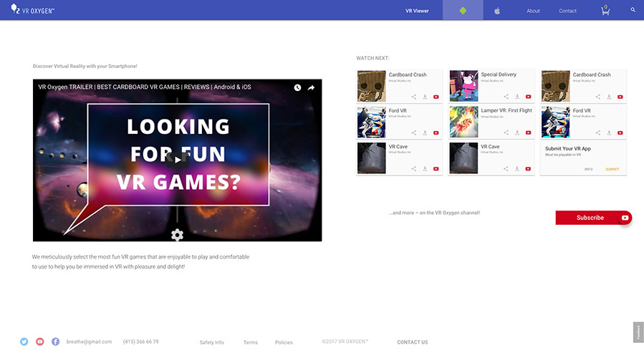Click the share arrow on the video

(311, 87)
